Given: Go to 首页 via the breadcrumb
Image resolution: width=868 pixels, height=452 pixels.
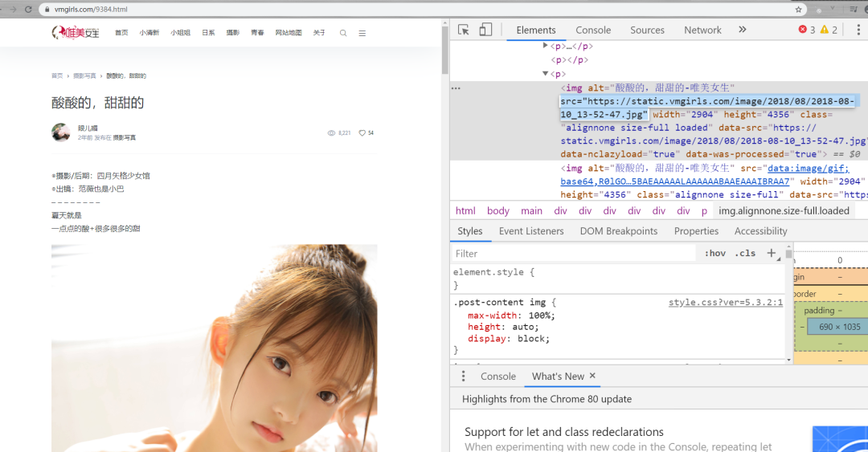Looking at the screenshot, I should pos(57,75).
